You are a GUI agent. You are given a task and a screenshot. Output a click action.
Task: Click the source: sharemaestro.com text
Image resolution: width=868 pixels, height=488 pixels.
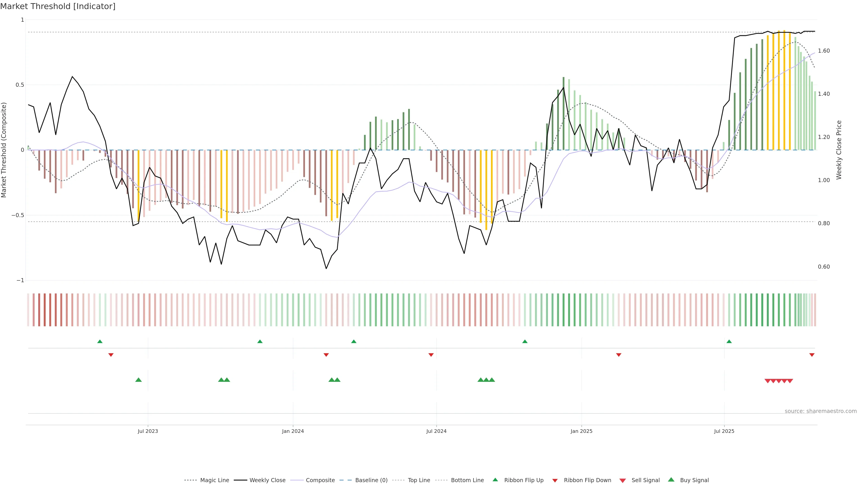(x=821, y=411)
